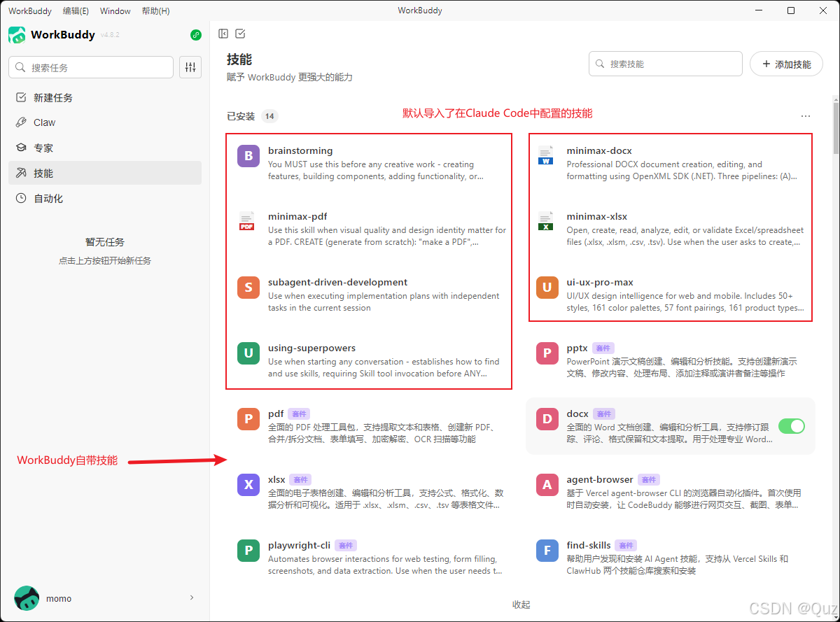
Task: Open the brainstorming skill title
Action: [x=300, y=150]
